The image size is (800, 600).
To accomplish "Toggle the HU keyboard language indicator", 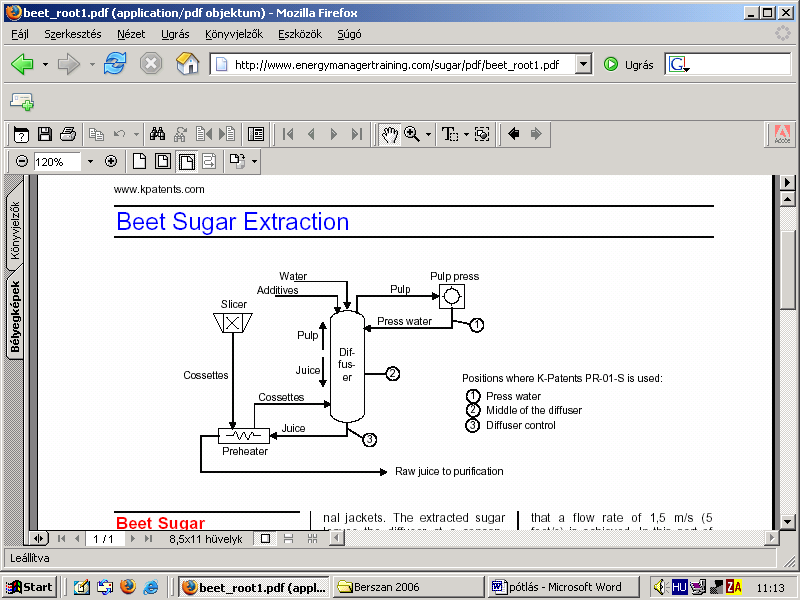I will 679,587.
